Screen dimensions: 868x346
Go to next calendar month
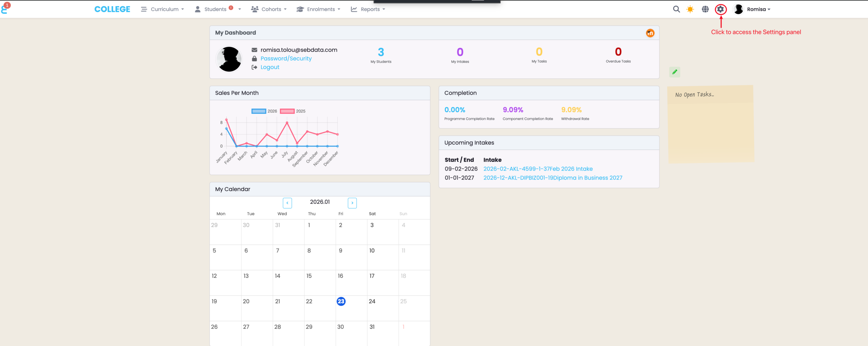[x=352, y=203]
